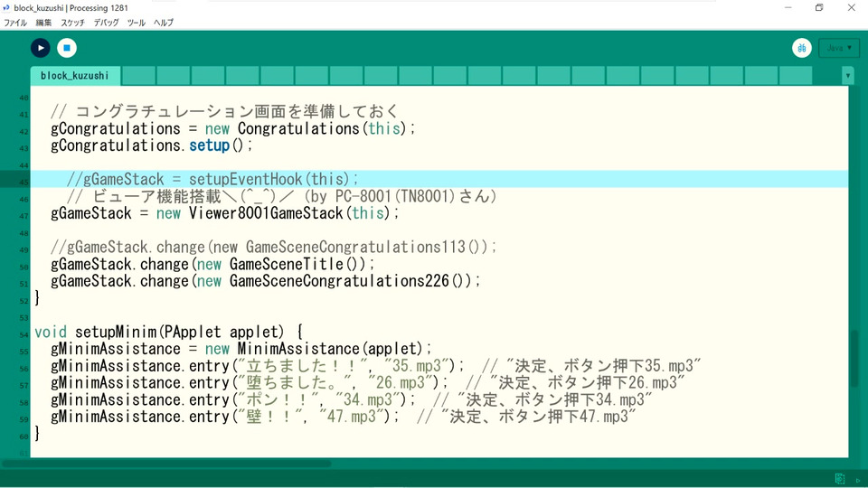Click "Congratulations(this)" on line 42
This screenshot has height=488, width=868.
322,128
